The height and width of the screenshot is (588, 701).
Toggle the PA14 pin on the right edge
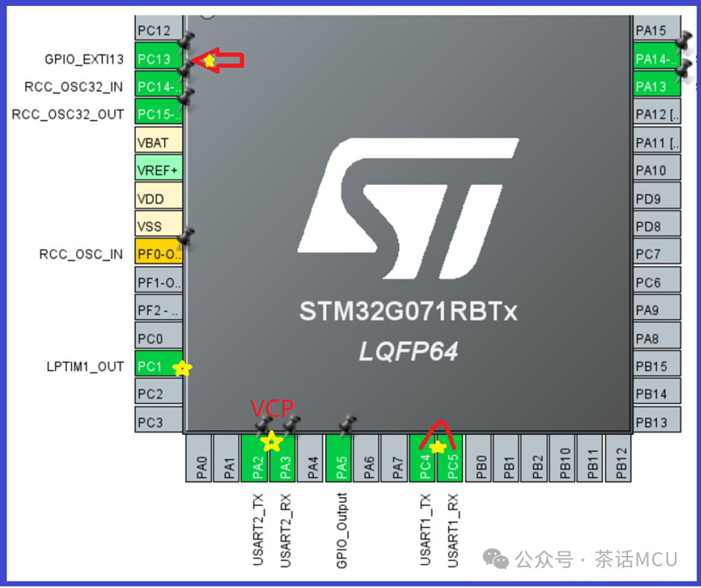pos(656,58)
